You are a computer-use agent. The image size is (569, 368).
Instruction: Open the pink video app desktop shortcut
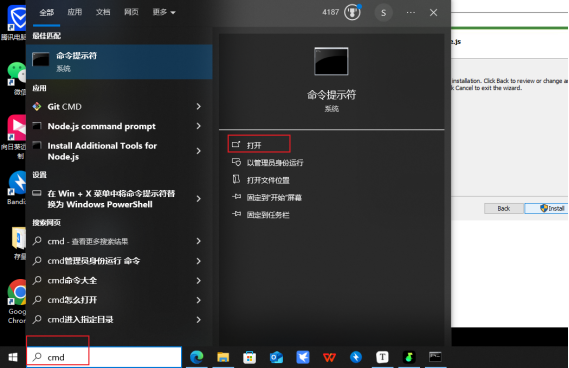[x=15, y=137]
